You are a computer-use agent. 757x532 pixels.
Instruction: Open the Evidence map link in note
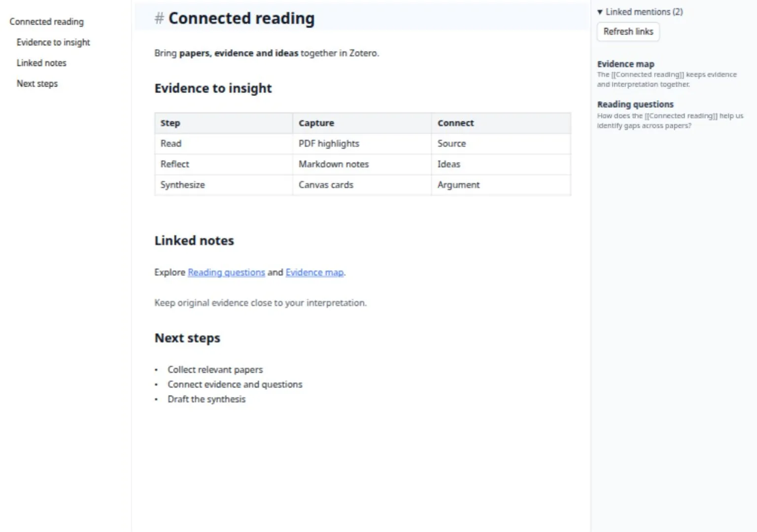click(x=314, y=272)
